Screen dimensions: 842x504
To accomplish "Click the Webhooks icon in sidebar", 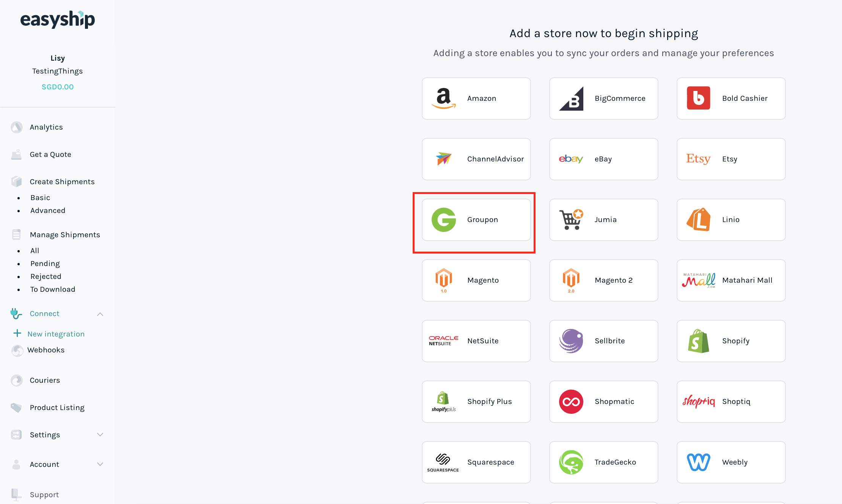I will pyautogui.click(x=17, y=351).
